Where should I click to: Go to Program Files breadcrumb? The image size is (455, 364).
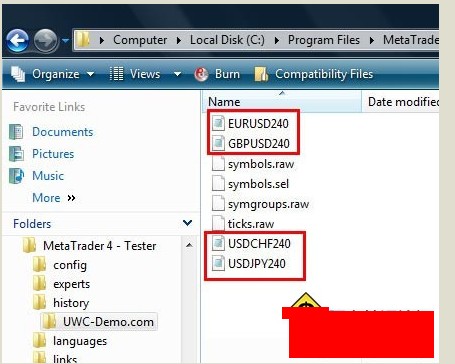tap(324, 40)
